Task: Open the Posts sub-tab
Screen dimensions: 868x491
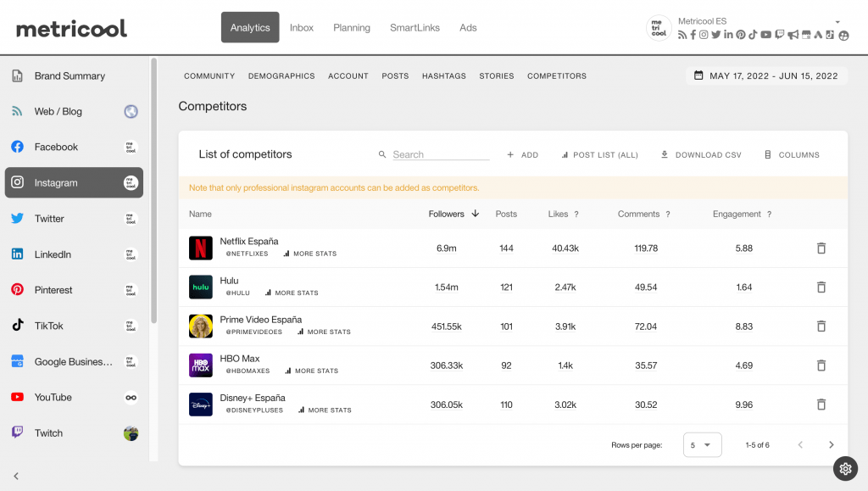Action: (x=395, y=75)
